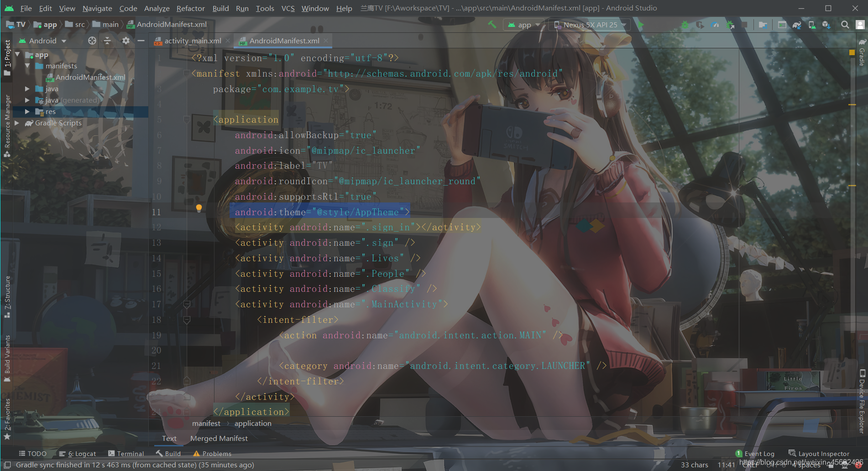Open the Refactor menu
868x471 pixels.
pyautogui.click(x=191, y=8)
